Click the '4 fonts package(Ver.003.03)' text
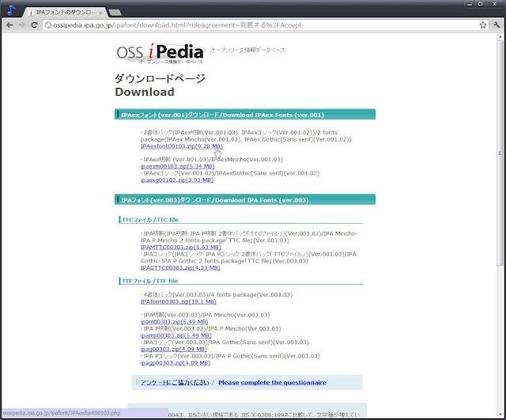The width and height of the screenshot is (506, 420). tap(251, 295)
